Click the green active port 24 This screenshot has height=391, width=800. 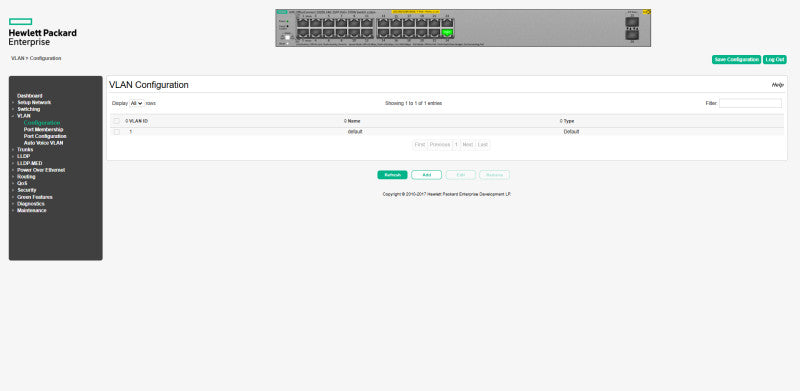[x=447, y=33]
